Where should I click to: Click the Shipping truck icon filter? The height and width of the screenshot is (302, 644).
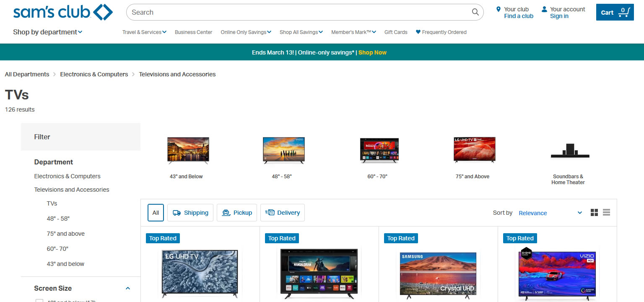[177, 213]
